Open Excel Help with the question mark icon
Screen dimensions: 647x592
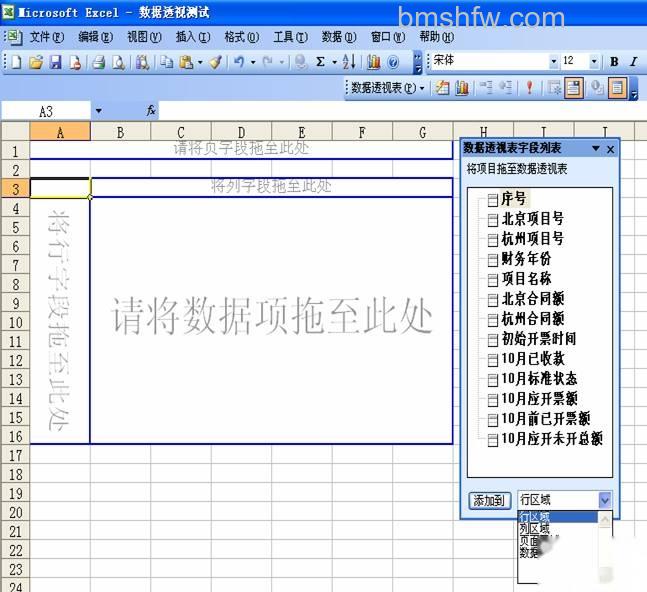click(x=394, y=63)
